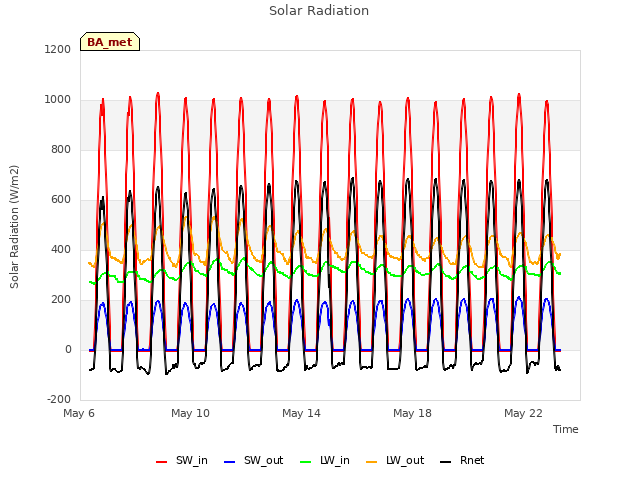This screenshot has width=640, height=480.
Task: Toggle the LW_in legend entry
Action: [x=325, y=461]
